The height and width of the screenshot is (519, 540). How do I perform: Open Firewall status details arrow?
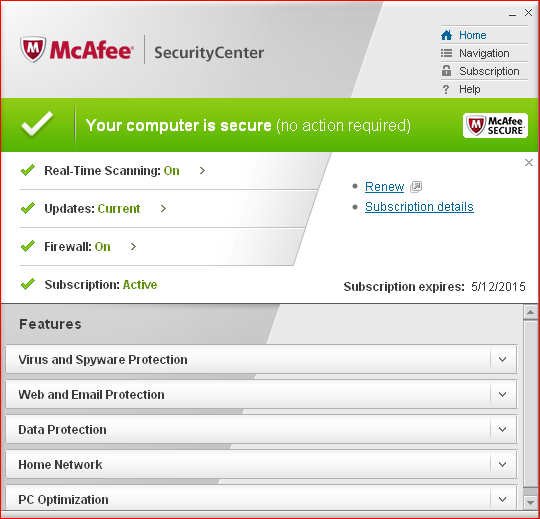[x=133, y=246]
